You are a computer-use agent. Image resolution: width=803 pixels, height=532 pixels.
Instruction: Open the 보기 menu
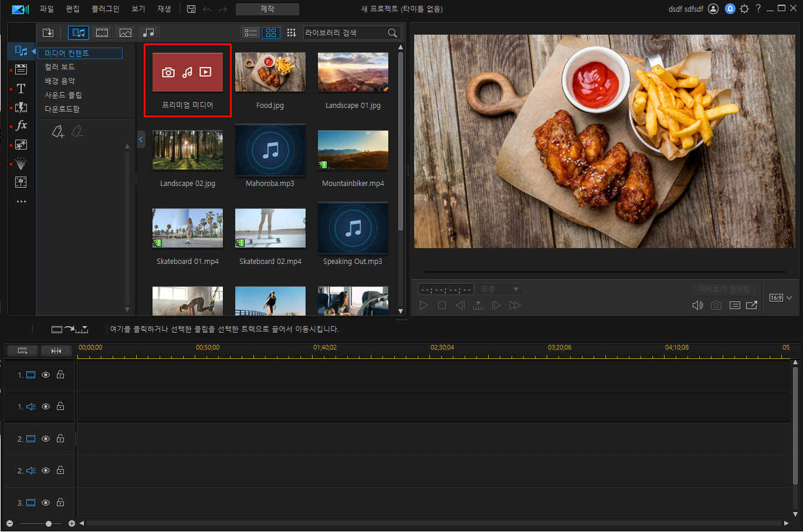click(x=138, y=9)
